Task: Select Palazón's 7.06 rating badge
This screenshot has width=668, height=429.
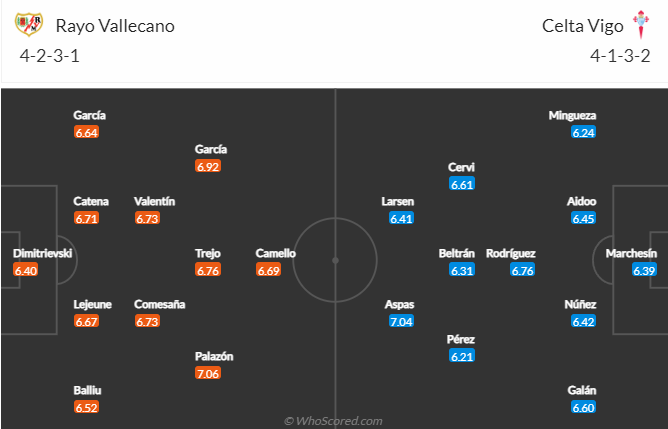Action: coord(208,374)
